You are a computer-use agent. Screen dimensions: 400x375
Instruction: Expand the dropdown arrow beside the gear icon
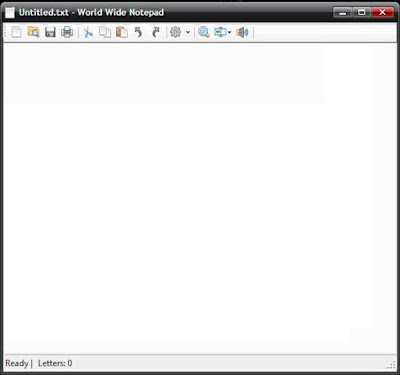click(x=188, y=33)
